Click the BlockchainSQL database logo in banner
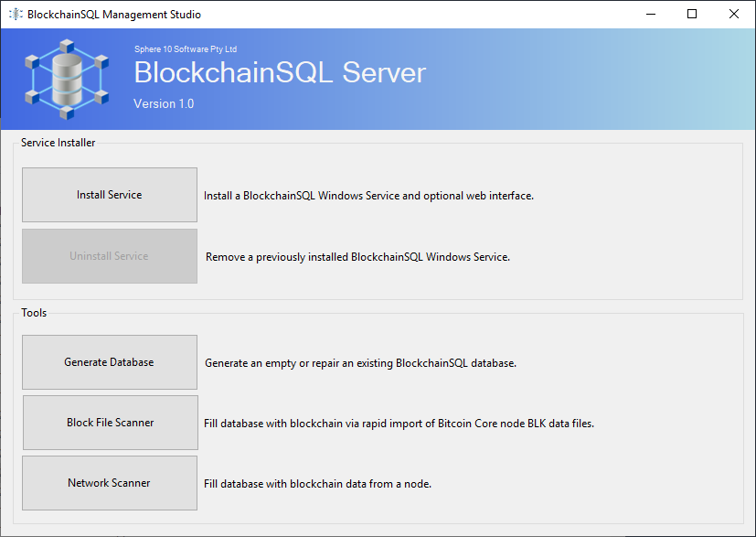The image size is (756, 537). [67, 80]
